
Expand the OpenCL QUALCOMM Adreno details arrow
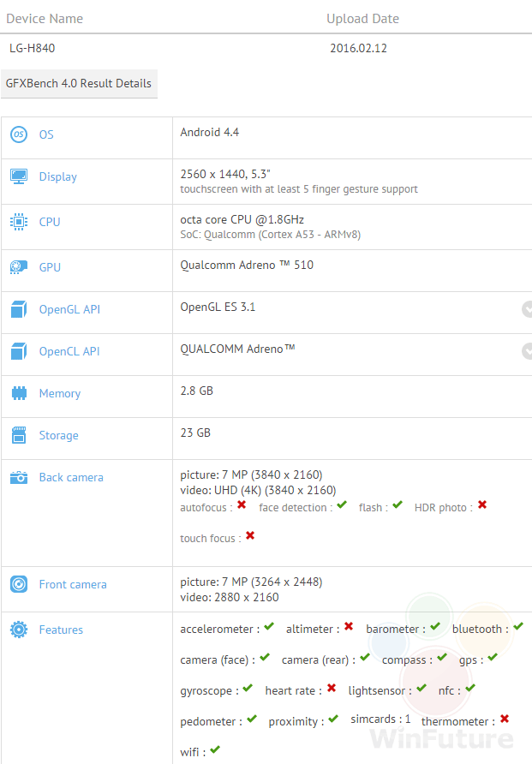click(x=527, y=351)
